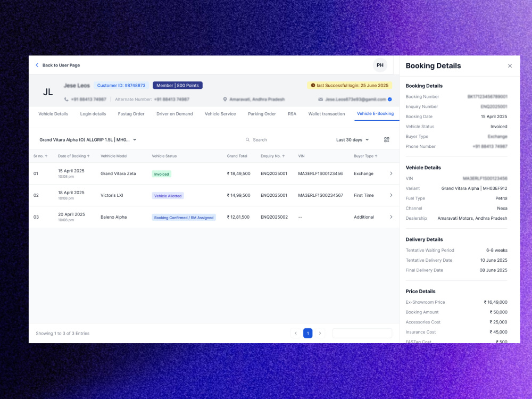Click the search magnifier icon
Screen dimensions: 532x399
[x=247, y=140]
